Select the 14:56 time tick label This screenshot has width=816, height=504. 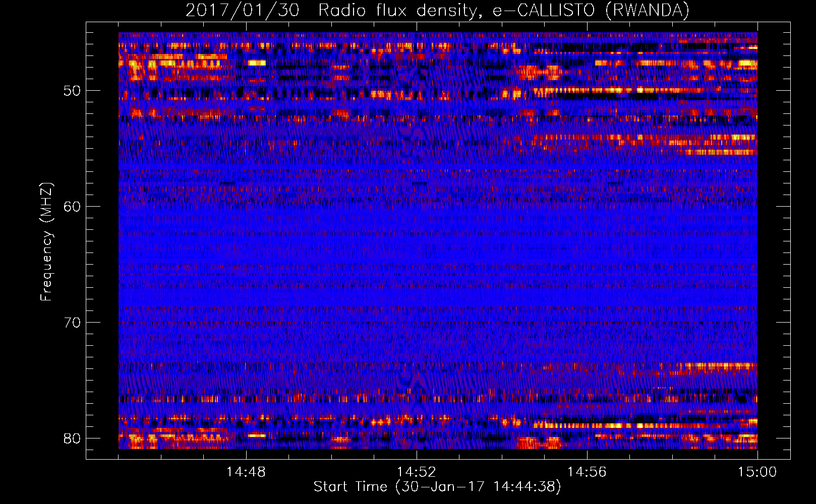coord(587,472)
